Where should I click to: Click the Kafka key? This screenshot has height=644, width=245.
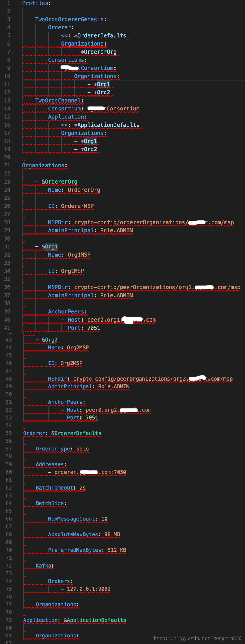point(43,566)
